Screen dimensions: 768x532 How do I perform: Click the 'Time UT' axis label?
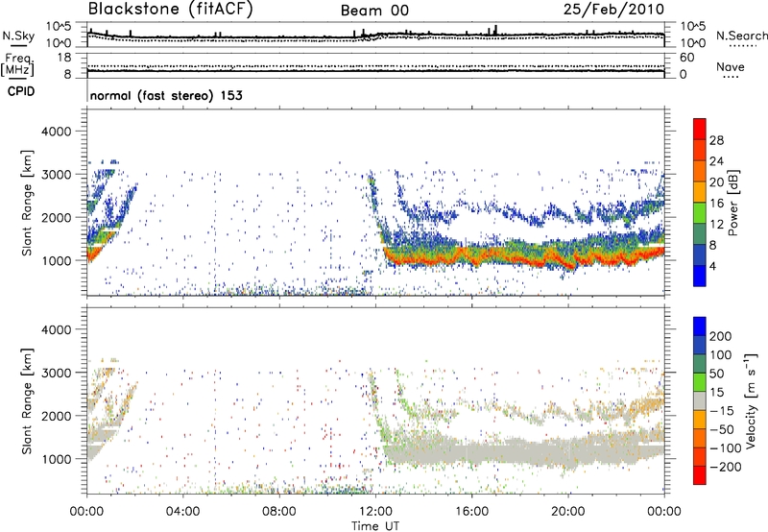pos(375,526)
